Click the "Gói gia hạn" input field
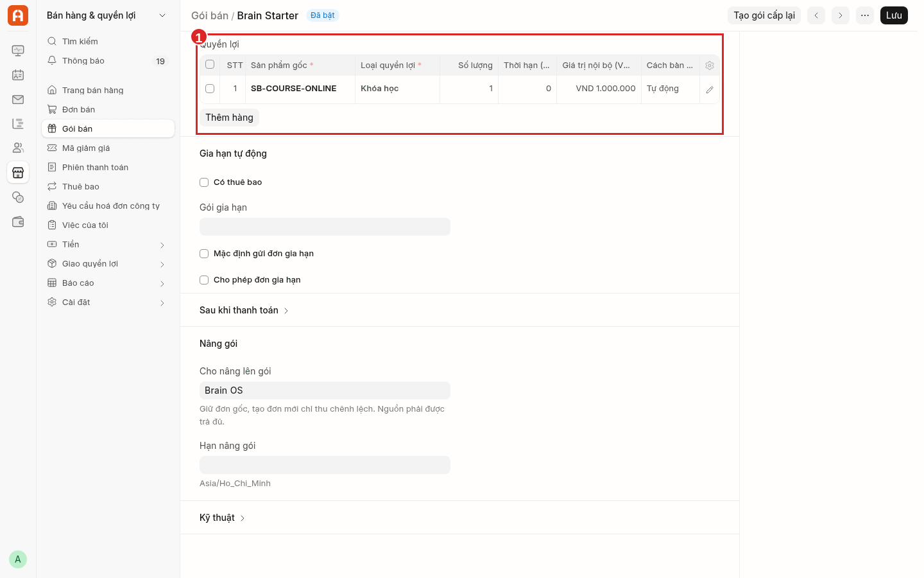This screenshot has width=924, height=578. tap(325, 227)
